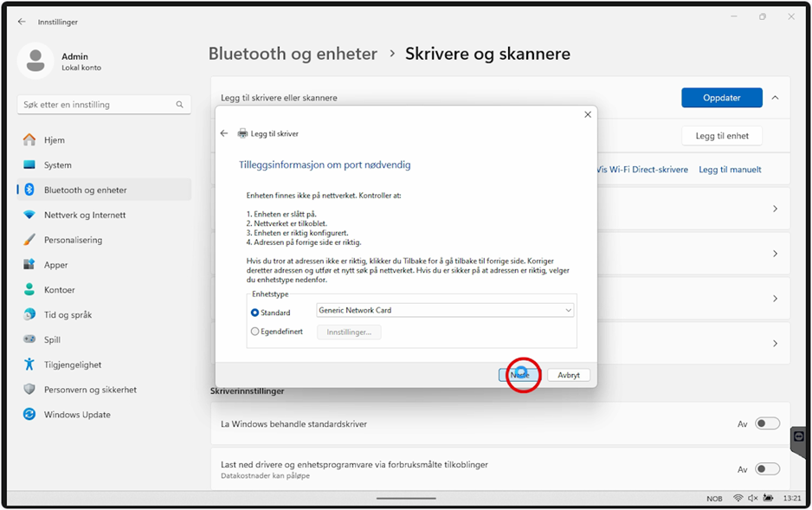812x510 pixels.
Task: Open the Spill game controller icon
Action: click(x=29, y=339)
